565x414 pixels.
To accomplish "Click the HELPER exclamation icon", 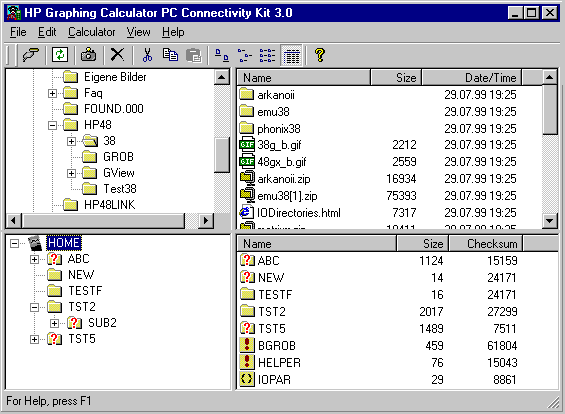I will tap(247, 362).
